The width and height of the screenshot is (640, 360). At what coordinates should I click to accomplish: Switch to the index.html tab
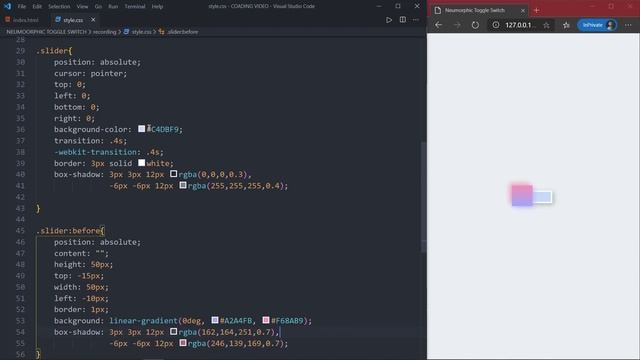tap(24, 20)
